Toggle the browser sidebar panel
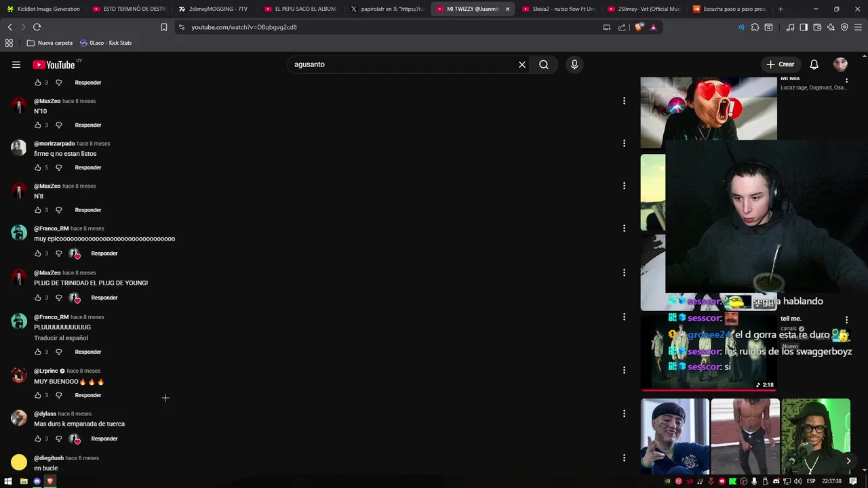 click(804, 27)
